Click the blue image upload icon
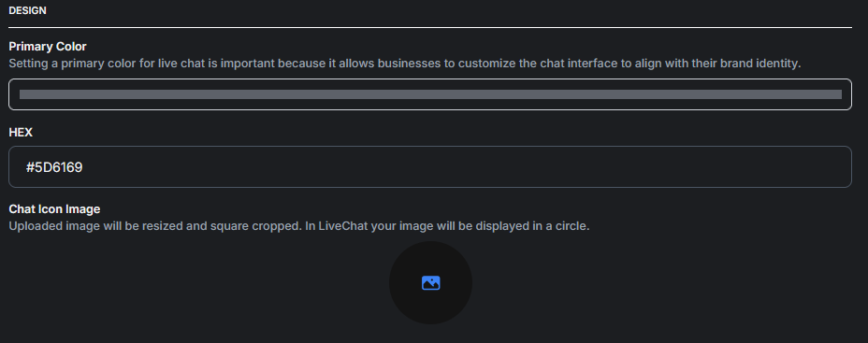The width and height of the screenshot is (868, 343). [x=430, y=282]
